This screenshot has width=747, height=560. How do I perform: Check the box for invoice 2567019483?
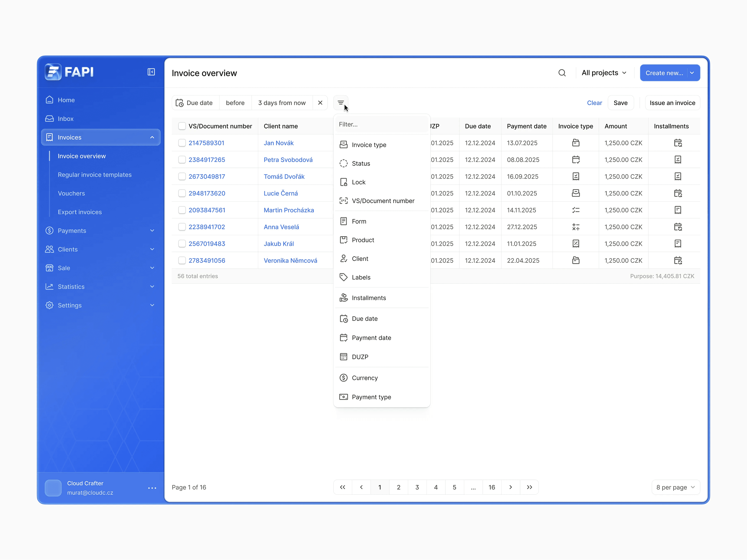[182, 244]
